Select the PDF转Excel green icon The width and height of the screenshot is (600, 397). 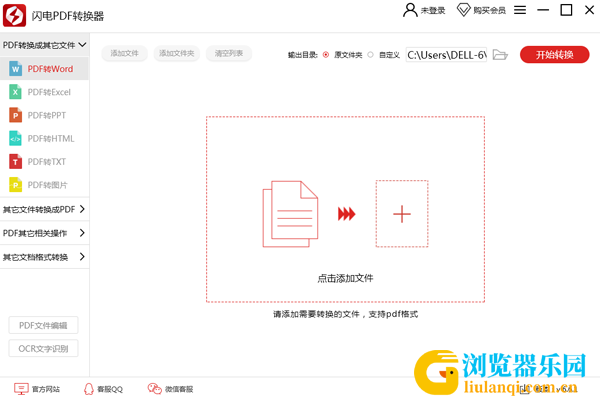(15, 92)
